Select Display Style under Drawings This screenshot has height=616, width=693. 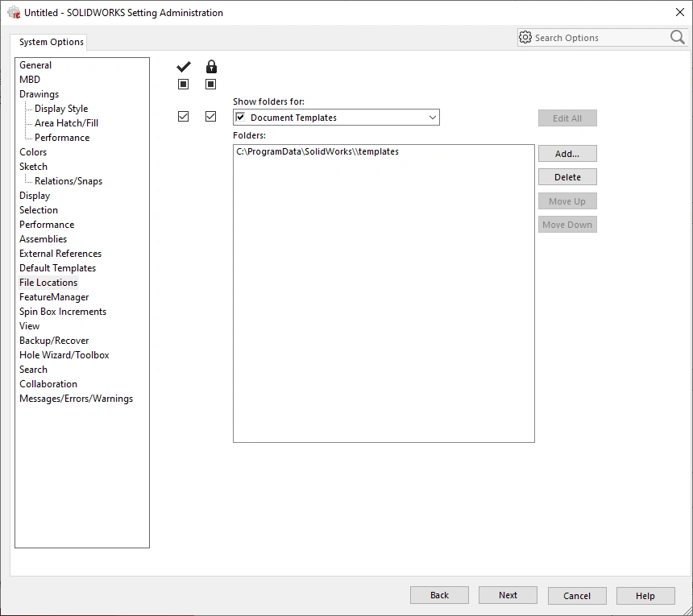pyautogui.click(x=61, y=109)
